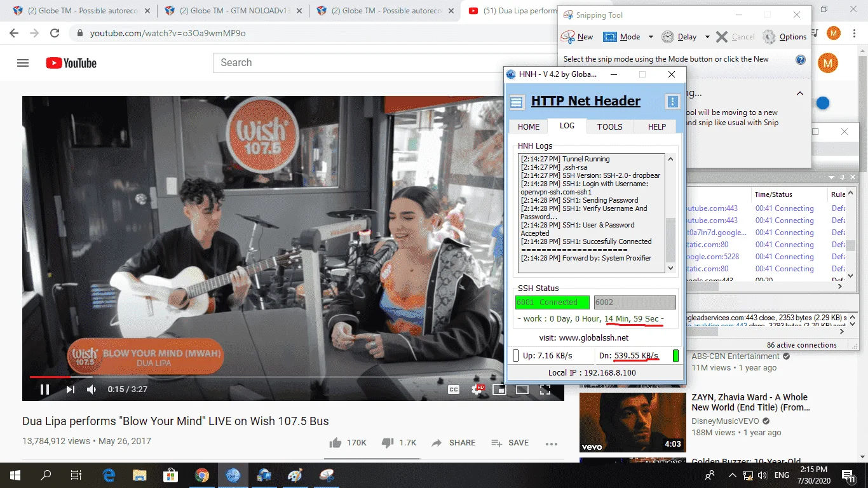Viewport: 868px width, 488px height.
Task: Open Snipping Tool help question icon
Action: tap(801, 60)
